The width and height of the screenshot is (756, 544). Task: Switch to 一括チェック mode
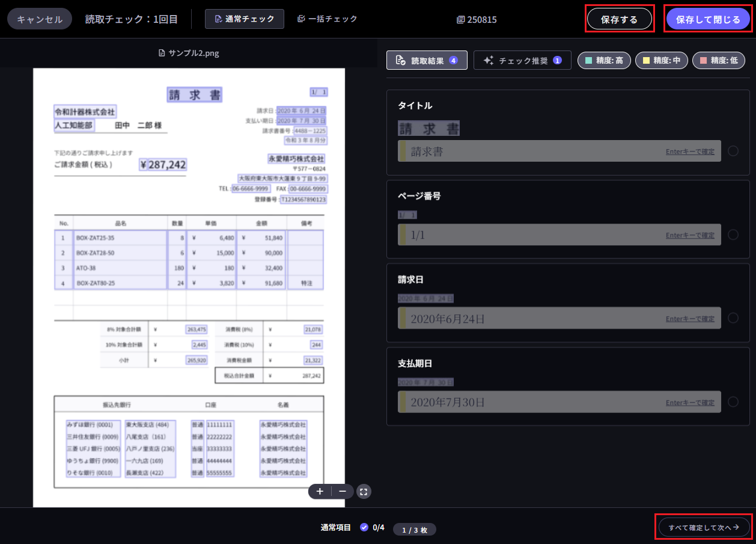(328, 19)
